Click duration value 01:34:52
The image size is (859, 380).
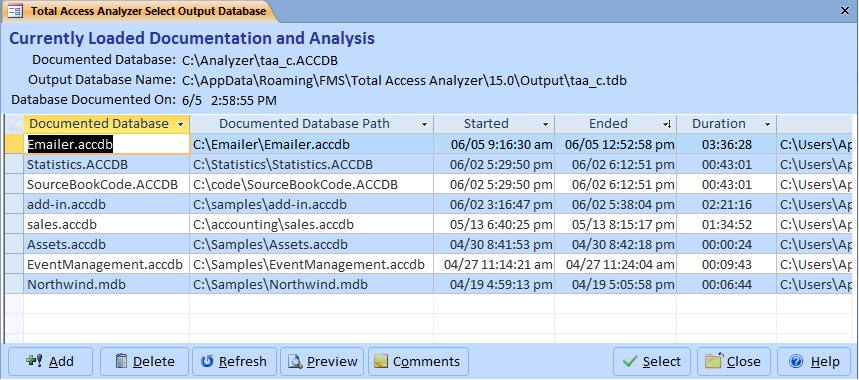point(727,224)
